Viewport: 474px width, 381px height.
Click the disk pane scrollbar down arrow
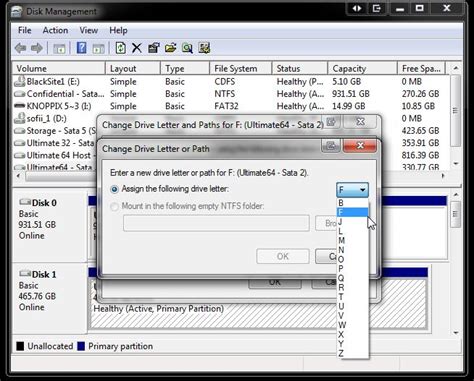pyautogui.click(x=456, y=332)
